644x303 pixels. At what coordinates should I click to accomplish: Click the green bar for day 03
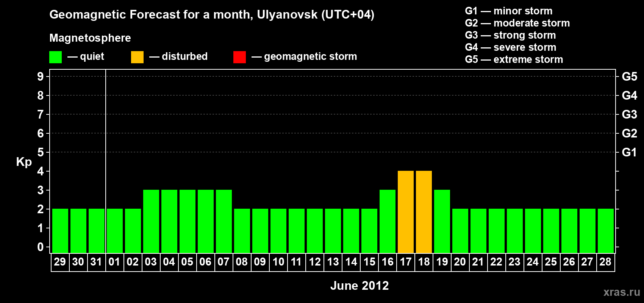click(x=151, y=221)
